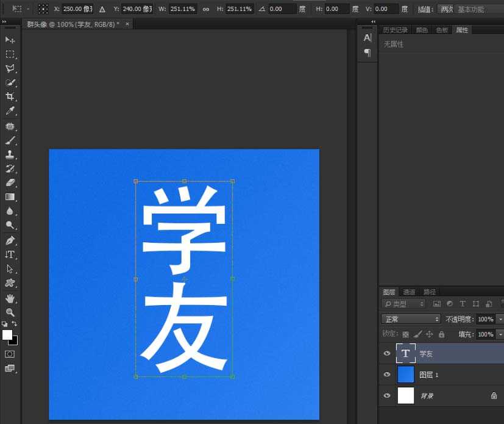
Task: Open the 历史记录 history panel tab
Action: click(396, 29)
